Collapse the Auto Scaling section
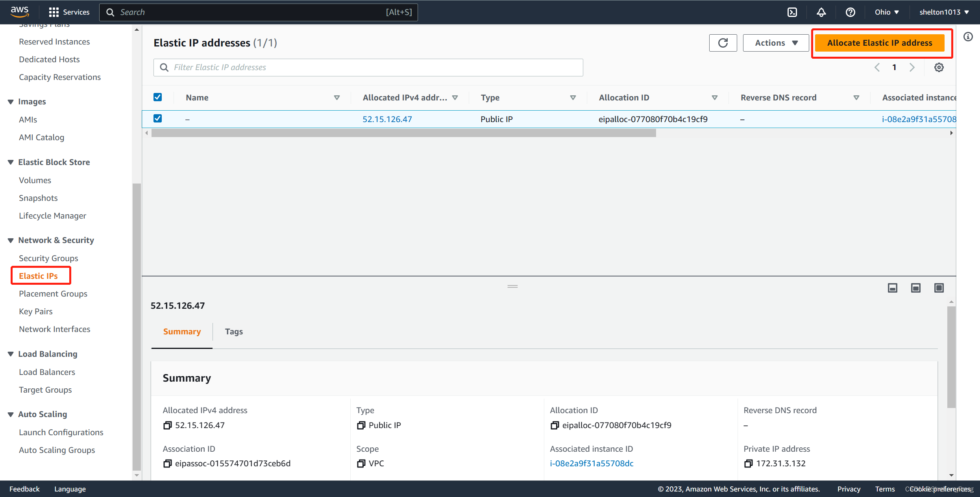980x497 pixels. pos(11,414)
